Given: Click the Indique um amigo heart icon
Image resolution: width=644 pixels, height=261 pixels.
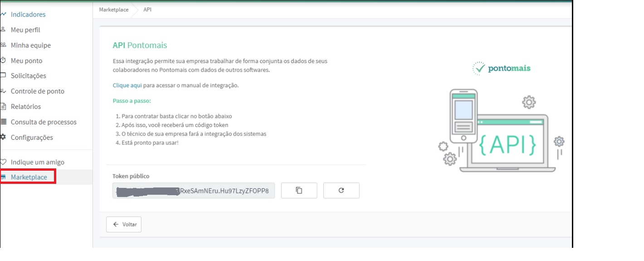Looking at the screenshot, I should pyautogui.click(x=3, y=162).
